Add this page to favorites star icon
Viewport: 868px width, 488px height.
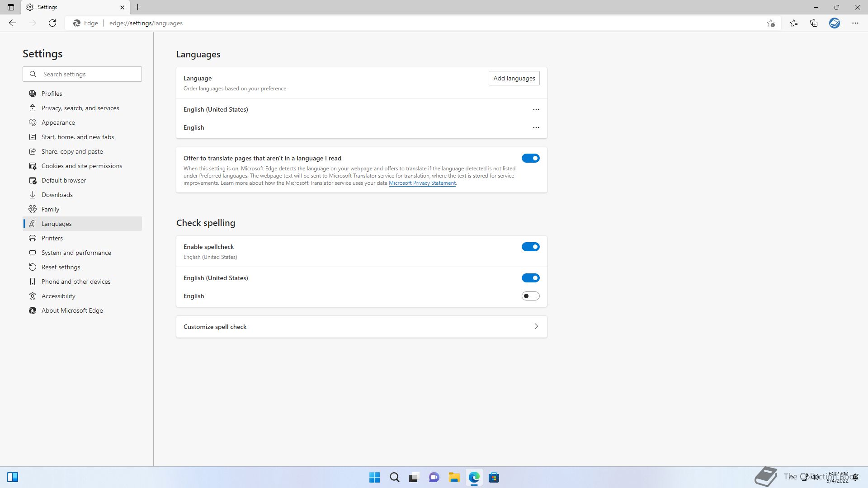coord(771,23)
